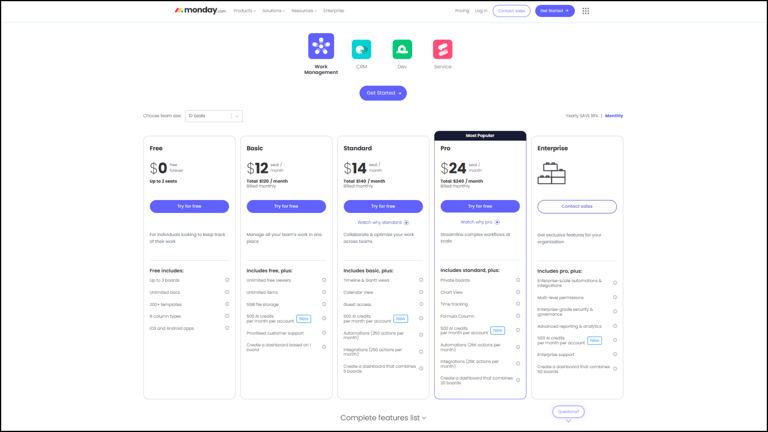Click Try for free on Free plan

coord(189,206)
